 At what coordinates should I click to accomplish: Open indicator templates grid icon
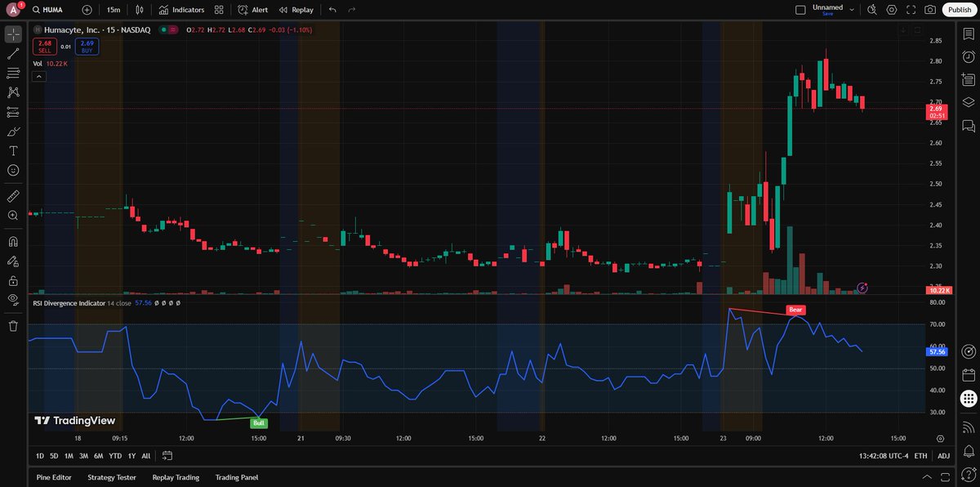[x=218, y=10]
